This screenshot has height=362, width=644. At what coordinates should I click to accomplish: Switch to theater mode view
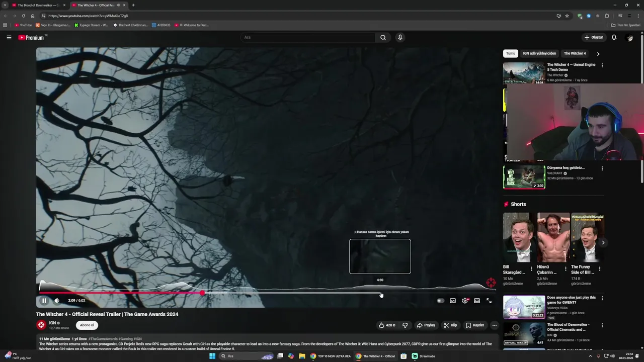click(x=477, y=301)
